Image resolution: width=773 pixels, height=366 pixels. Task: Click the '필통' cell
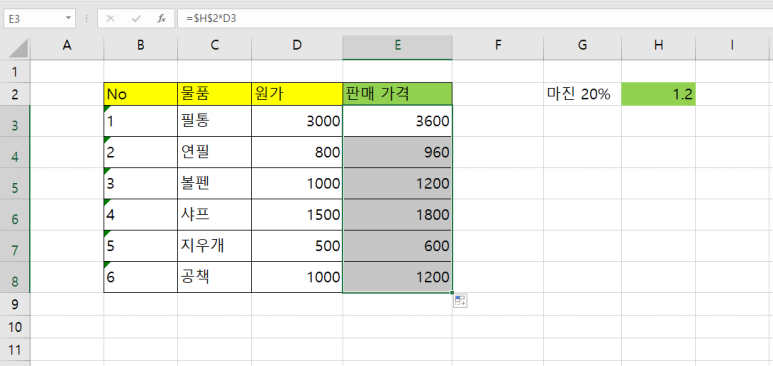tap(214, 121)
